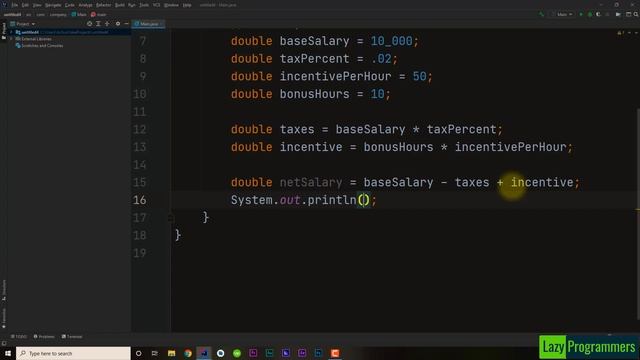This screenshot has height=360, width=640.
Task: Open the Problems tool window tab
Action: click(x=44, y=336)
